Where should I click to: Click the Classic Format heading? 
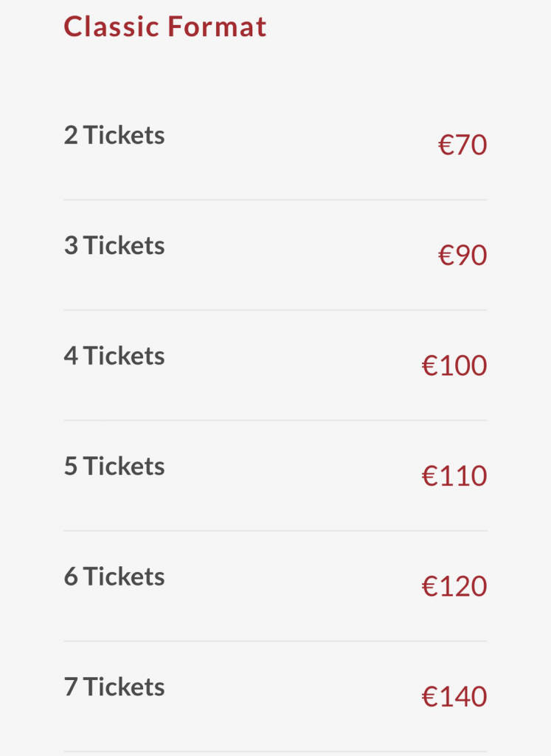pos(164,27)
